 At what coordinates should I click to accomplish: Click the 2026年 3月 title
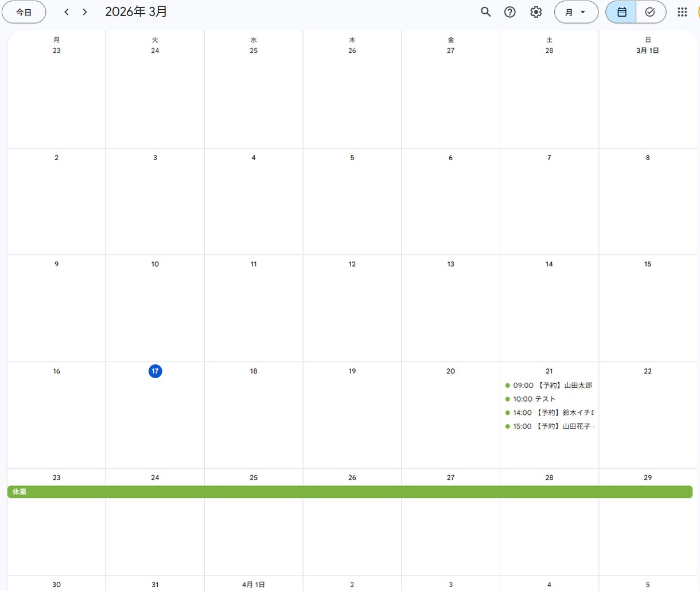tap(136, 12)
